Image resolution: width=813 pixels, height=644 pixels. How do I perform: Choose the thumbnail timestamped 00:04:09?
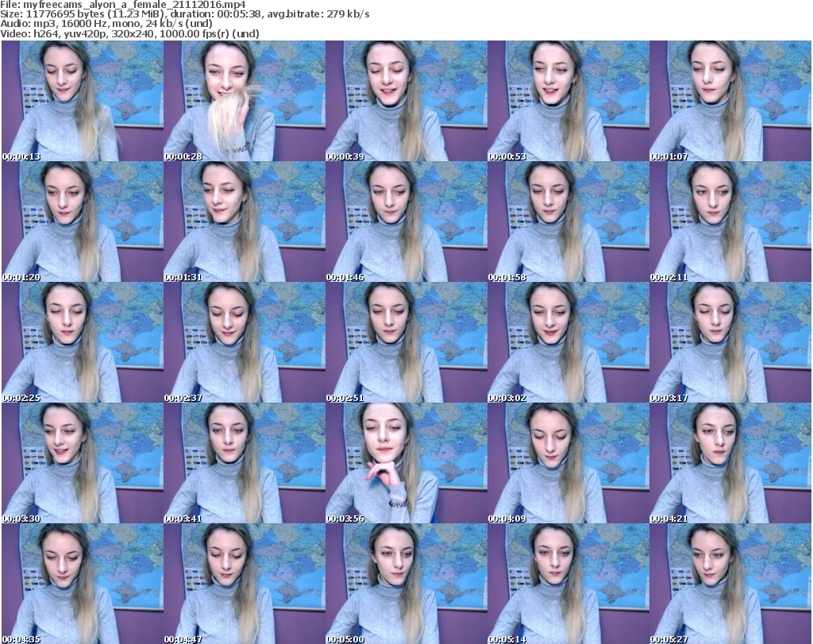[568, 463]
